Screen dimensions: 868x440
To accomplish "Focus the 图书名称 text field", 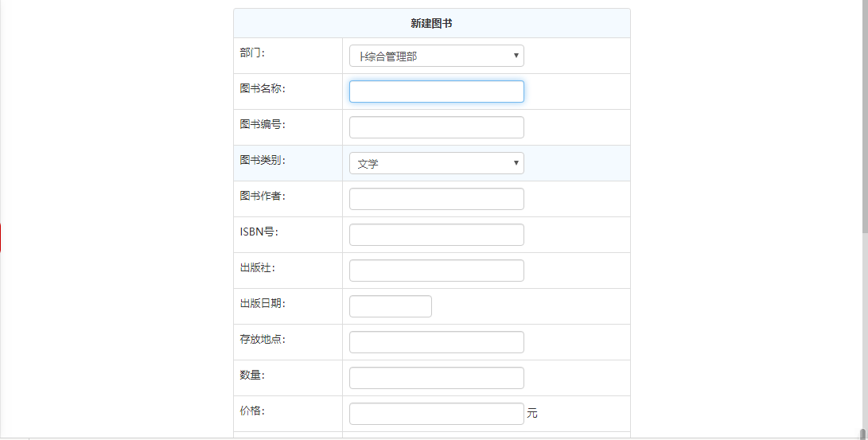I will click(x=436, y=92).
